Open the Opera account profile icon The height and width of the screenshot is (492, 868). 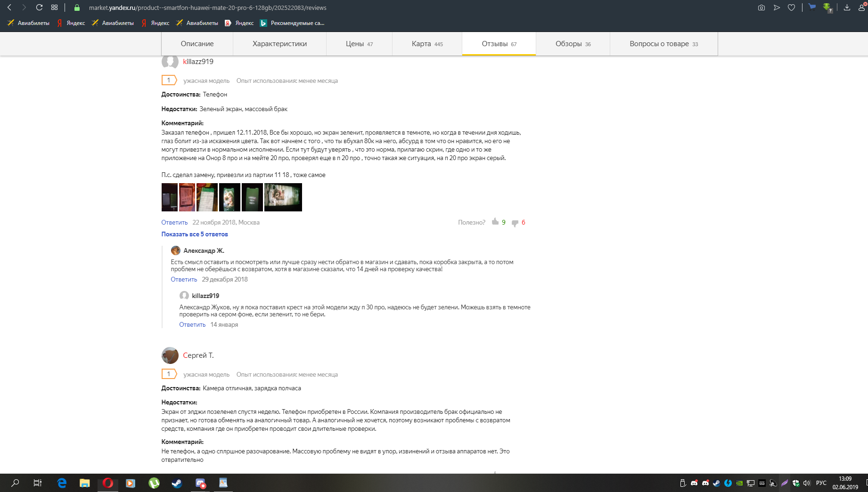pos(862,7)
